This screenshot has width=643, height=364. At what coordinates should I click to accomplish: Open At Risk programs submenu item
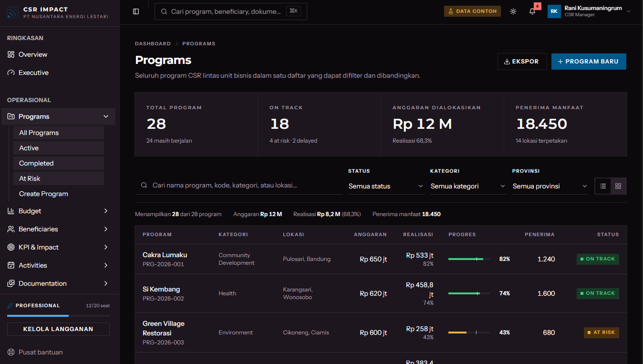click(x=59, y=178)
